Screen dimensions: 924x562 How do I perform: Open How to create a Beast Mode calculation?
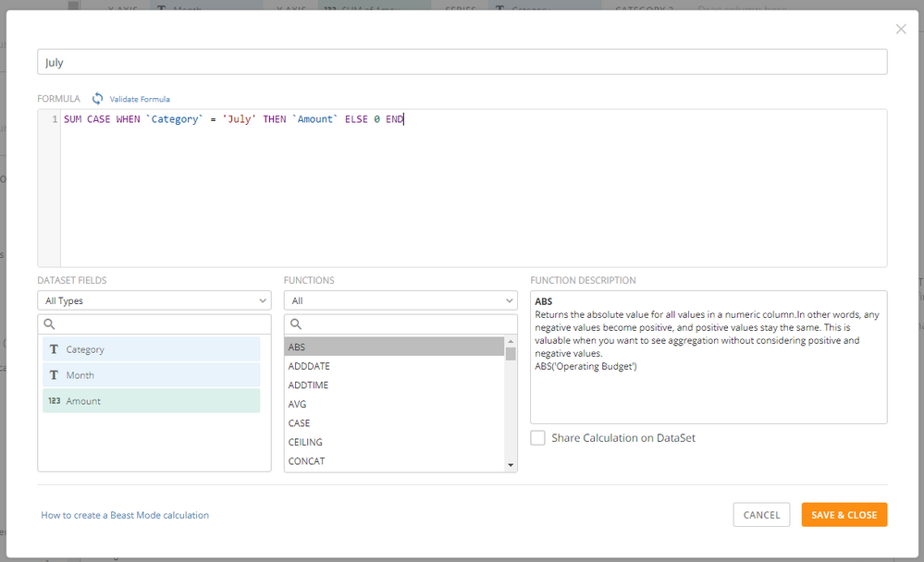click(x=125, y=515)
